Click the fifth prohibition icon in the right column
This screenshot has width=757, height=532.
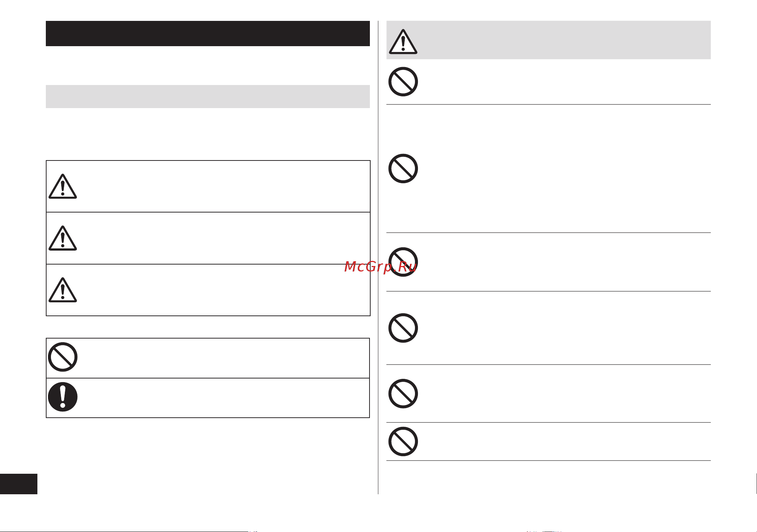pos(403,394)
